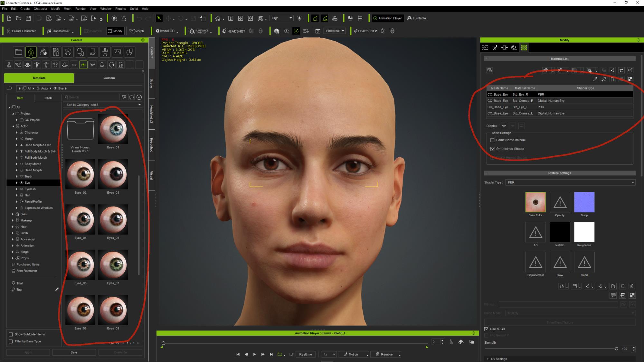Click the Strength slider handle

pyautogui.click(x=616, y=349)
